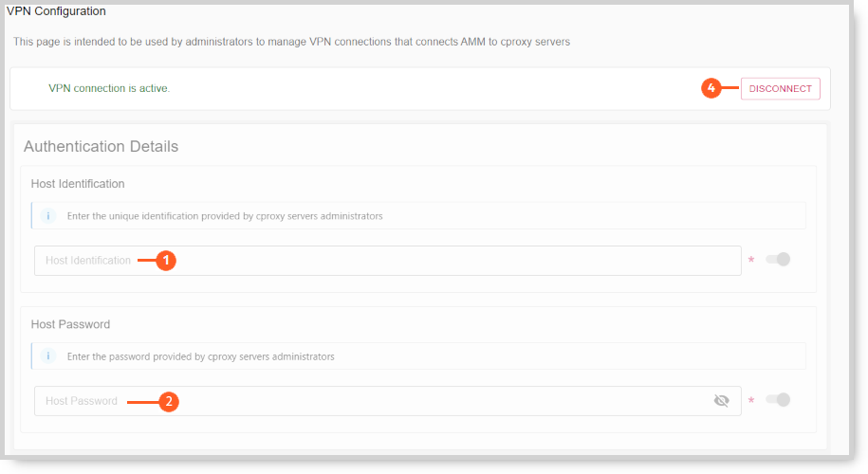Click info icon in Host Identification hint
Viewport: 868px width, 474px height.
(48, 216)
